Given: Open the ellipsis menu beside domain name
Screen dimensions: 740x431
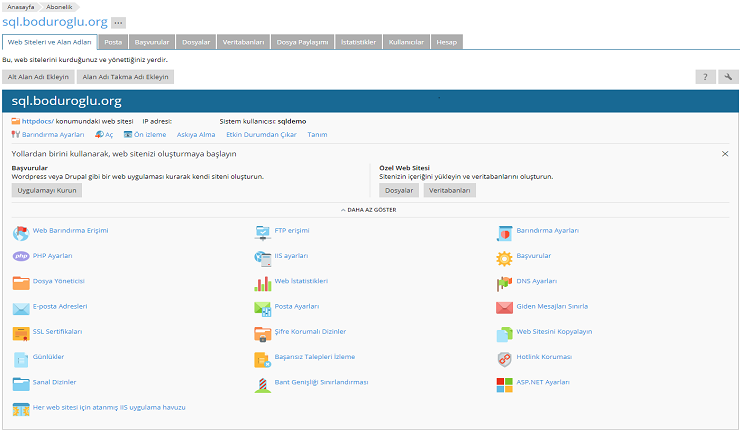Looking at the screenshot, I should tap(118, 22).
